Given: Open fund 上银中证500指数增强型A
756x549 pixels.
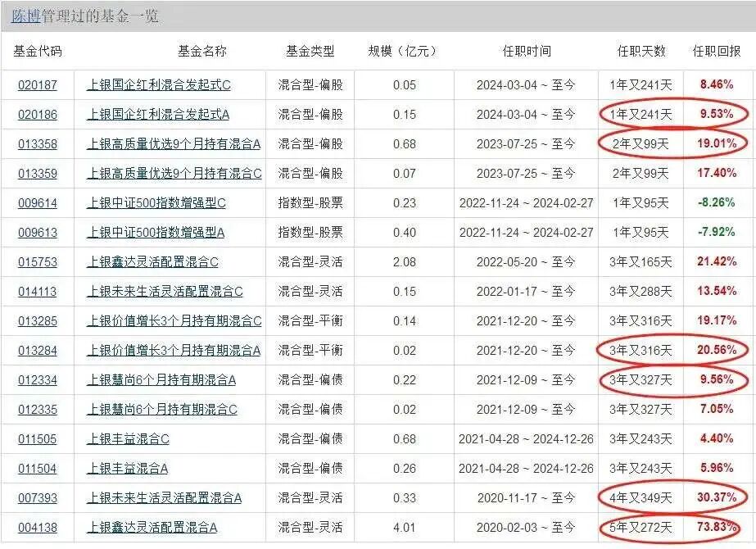Looking at the screenshot, I should point(156,233).
